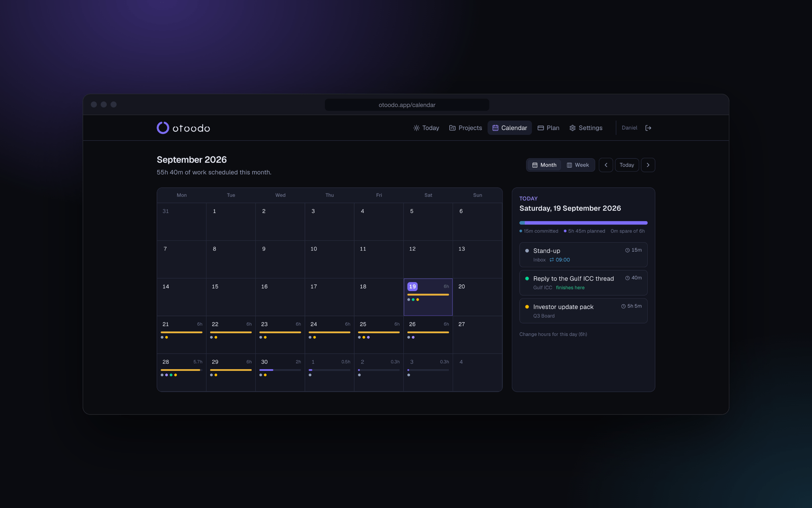Click the otoodo logo
This screenshot has height=508, width=812.
[183, 128]
